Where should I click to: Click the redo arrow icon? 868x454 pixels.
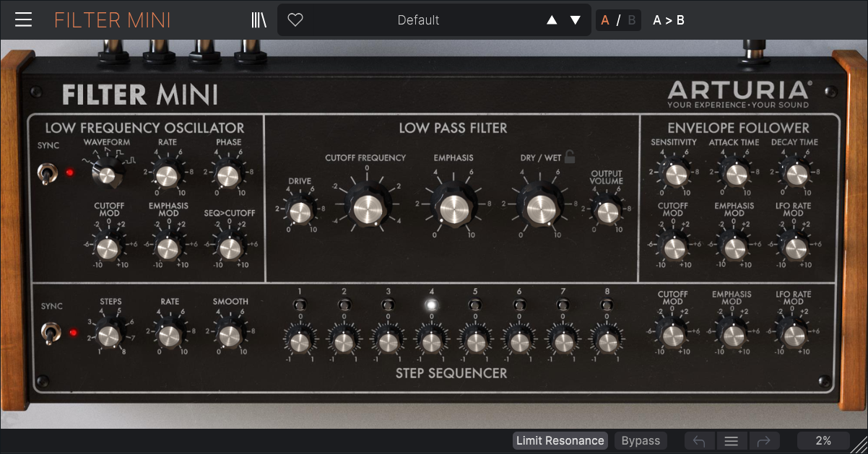coord(764,441)
